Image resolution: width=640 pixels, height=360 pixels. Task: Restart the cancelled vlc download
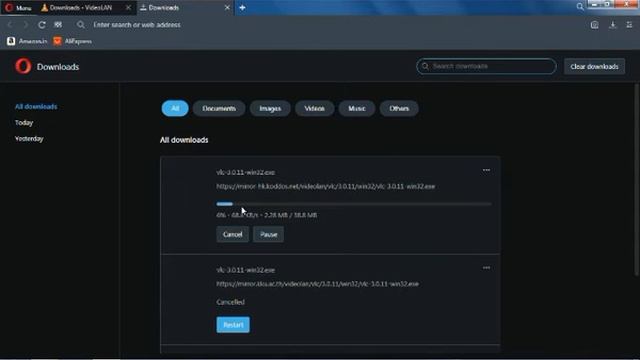pyautogui.click(x=233, y=325)
